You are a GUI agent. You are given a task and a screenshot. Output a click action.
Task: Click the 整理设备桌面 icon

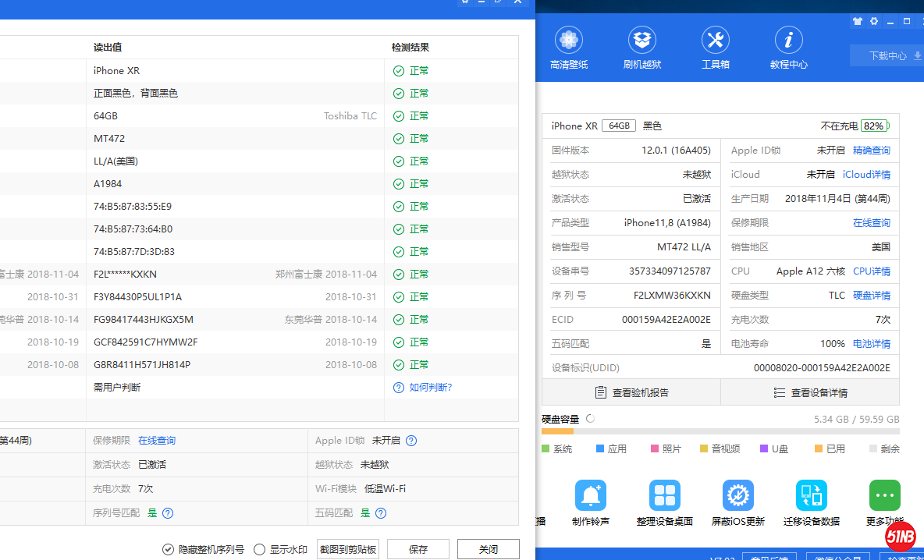(664, 496)
